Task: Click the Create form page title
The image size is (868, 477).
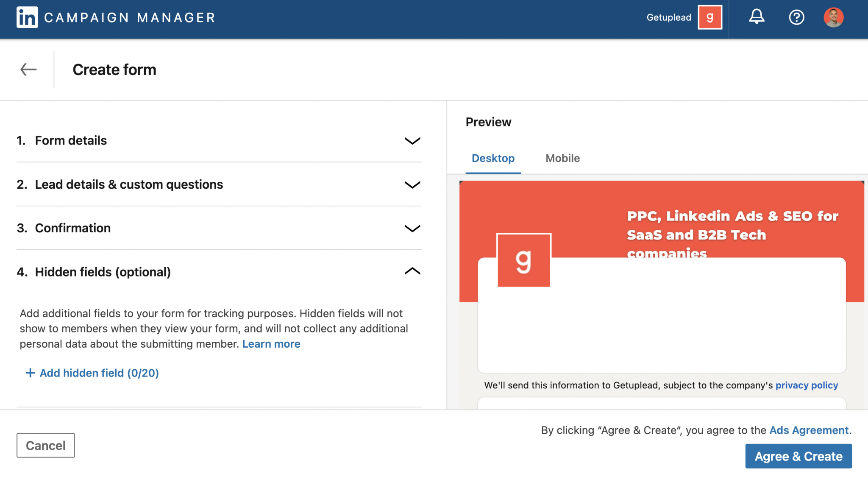Action: (x=114, y=70)
